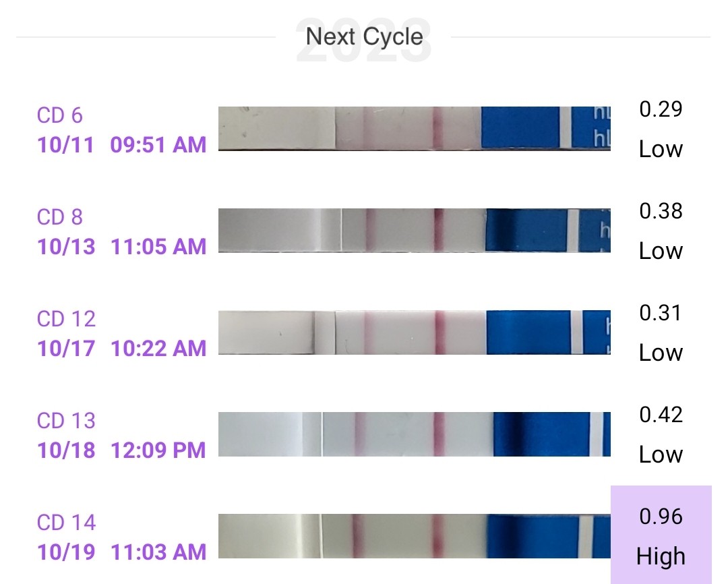The height and width of the screenshot is (584, 728).
Task: Click the 0.29 Low ratio result
Action: (661, 128)
